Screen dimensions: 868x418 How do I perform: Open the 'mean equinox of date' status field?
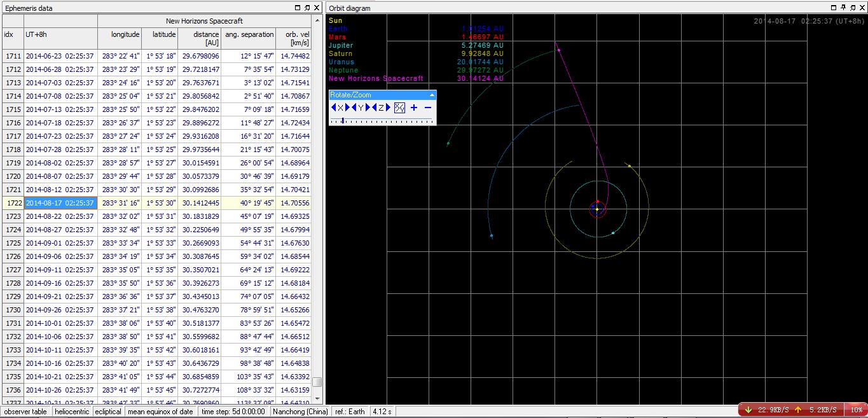(160, 412)
